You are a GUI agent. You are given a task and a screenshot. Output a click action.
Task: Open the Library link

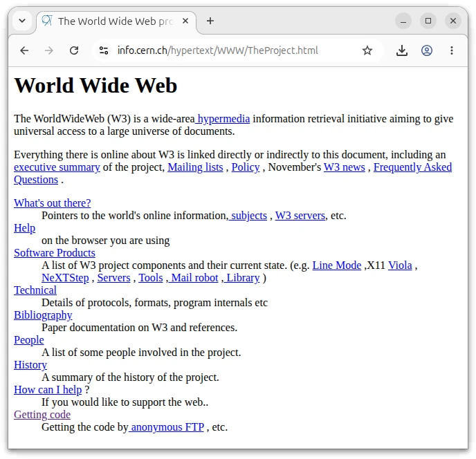[x=241, y=278]
